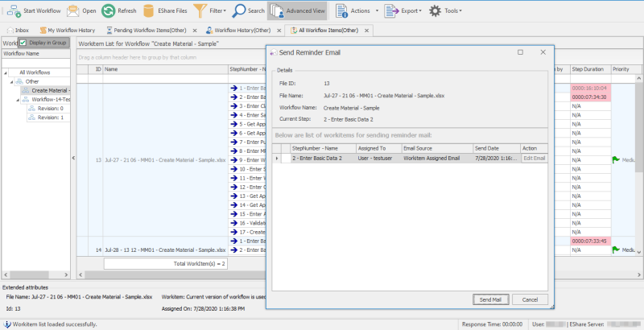Viewport: 644px width, 330px height.
Task: Toggle the Advanced View button
Action: [x=297, y=10]
